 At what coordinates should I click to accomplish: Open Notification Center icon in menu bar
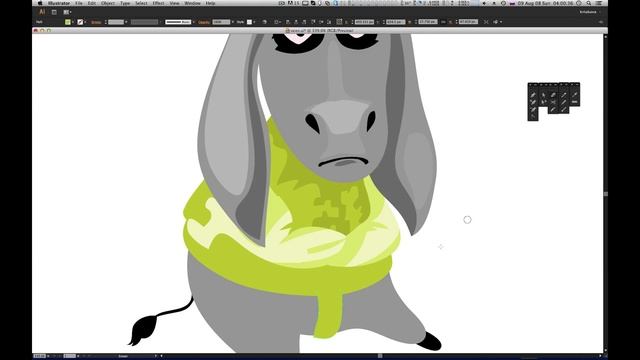pyautogui.click(x=599, y=3)
